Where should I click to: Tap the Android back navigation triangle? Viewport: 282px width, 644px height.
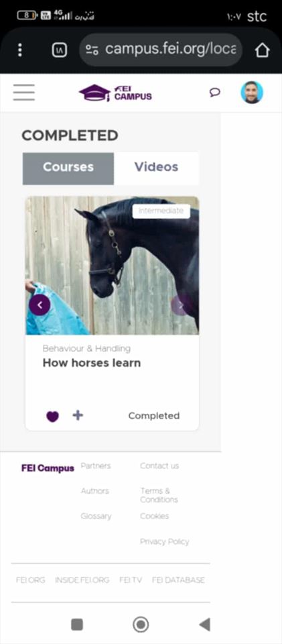pos(204,625)
